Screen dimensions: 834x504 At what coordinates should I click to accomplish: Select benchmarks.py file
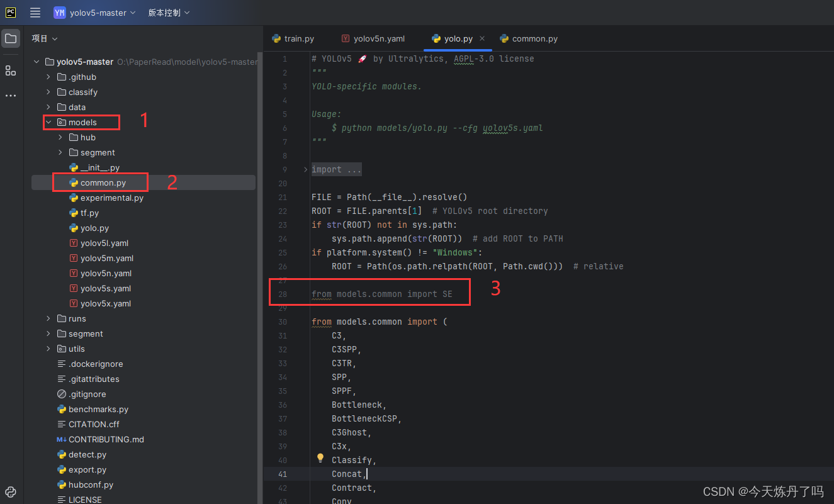93,409
